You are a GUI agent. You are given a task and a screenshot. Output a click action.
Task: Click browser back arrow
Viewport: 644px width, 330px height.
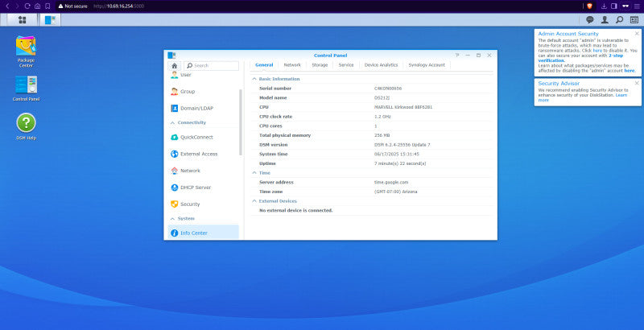[7, 6]
